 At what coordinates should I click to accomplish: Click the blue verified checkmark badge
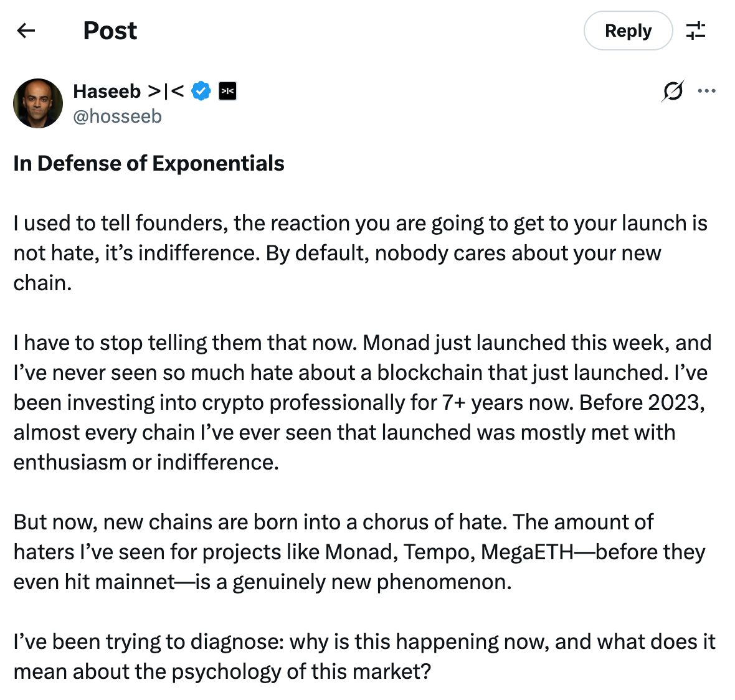point(201,91)
